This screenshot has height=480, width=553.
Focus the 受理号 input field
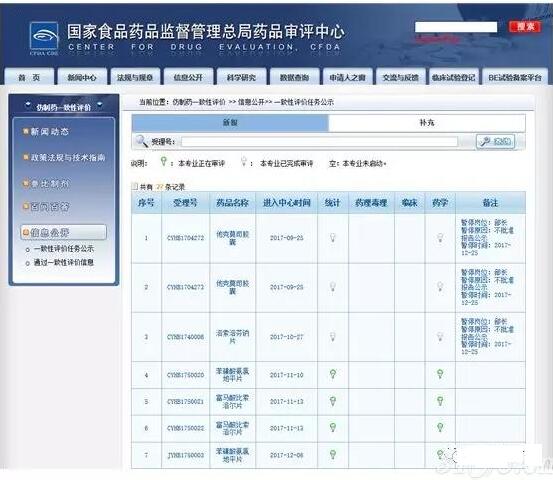pos(320,142)
